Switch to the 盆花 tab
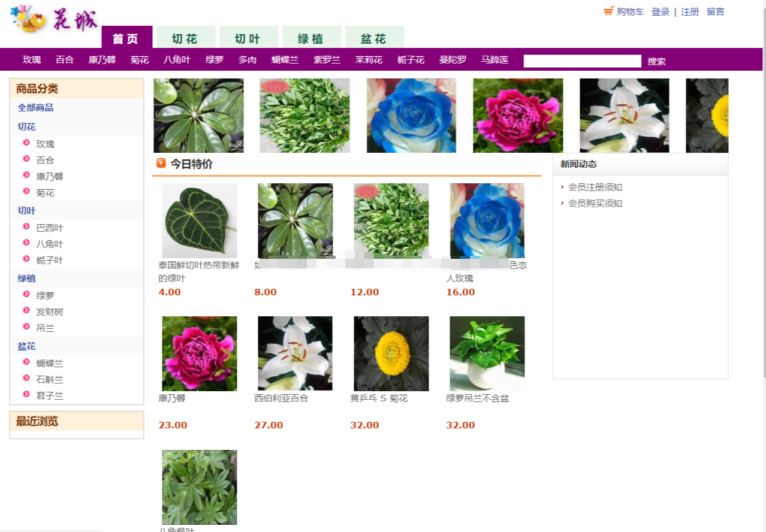 click(x=375, y=37)
